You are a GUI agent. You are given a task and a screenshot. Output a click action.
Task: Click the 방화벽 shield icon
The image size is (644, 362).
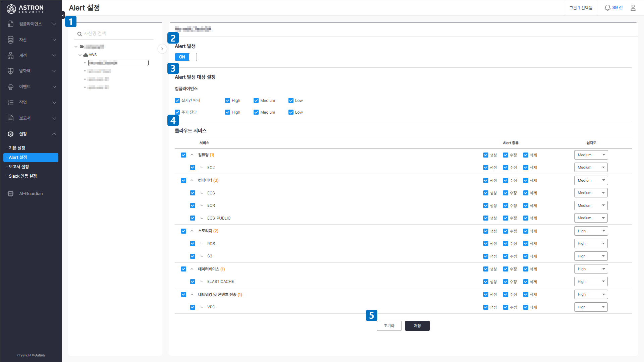click(11, 71)
